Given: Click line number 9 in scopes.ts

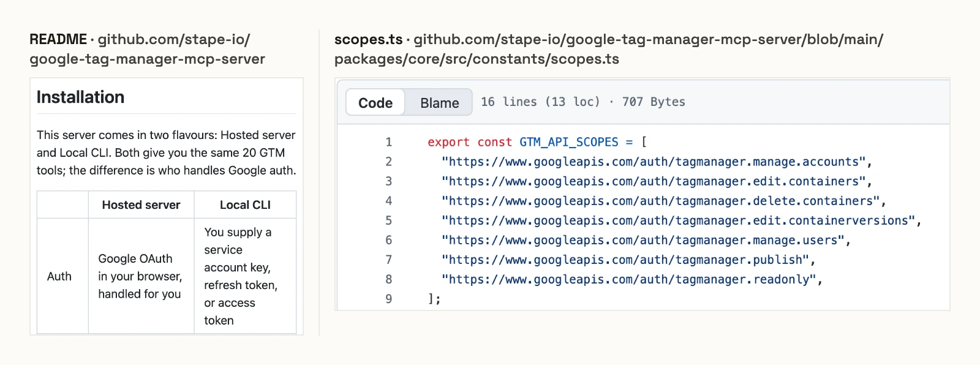Looking at the screenshot, I should (x=388, y=299).
